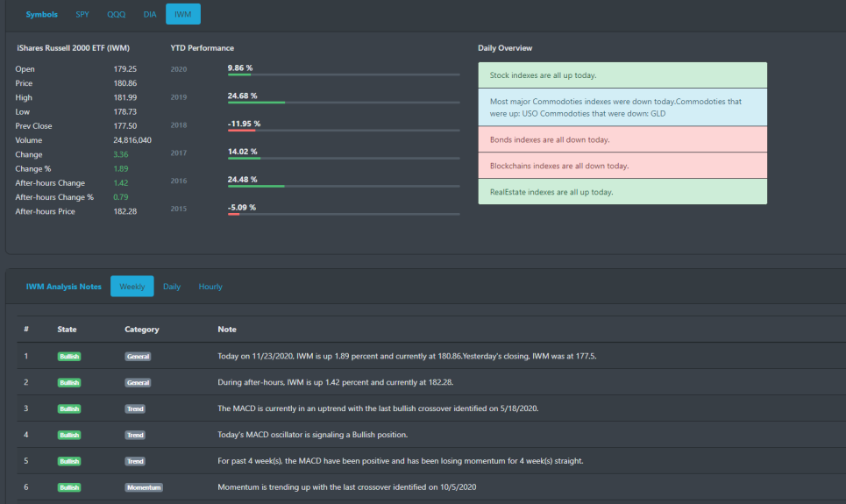Click the 2017 YTD performance bar
This screenshot has width=846, height=504.
pyautogui.click(x=344, y=158)
